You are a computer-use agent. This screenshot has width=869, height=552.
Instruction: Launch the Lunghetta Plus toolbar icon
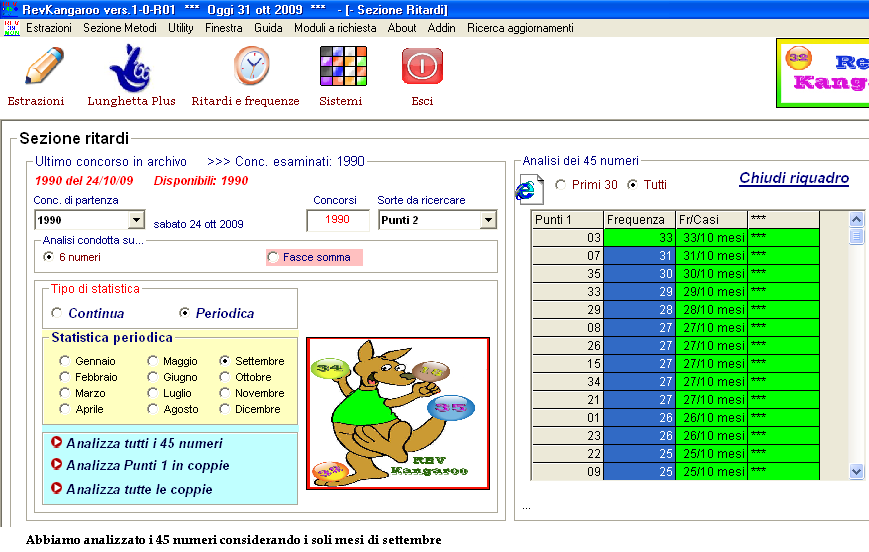click(131, 68)
